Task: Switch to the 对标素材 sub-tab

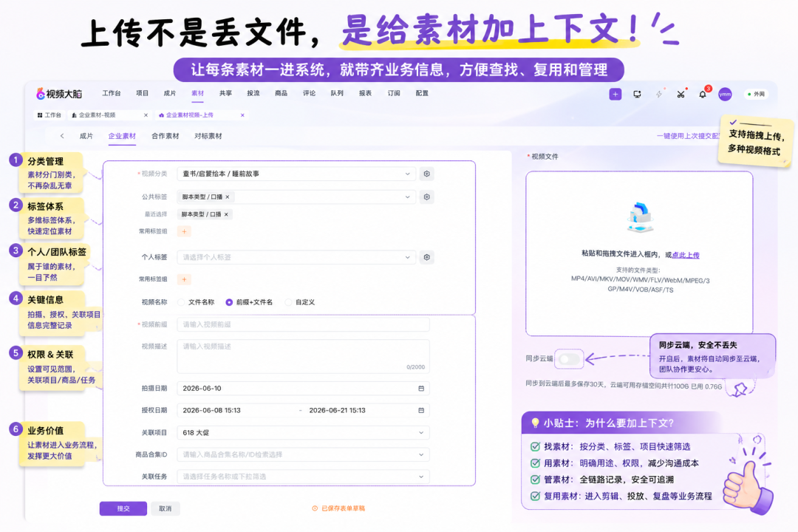Action: (x=208, y=136)
